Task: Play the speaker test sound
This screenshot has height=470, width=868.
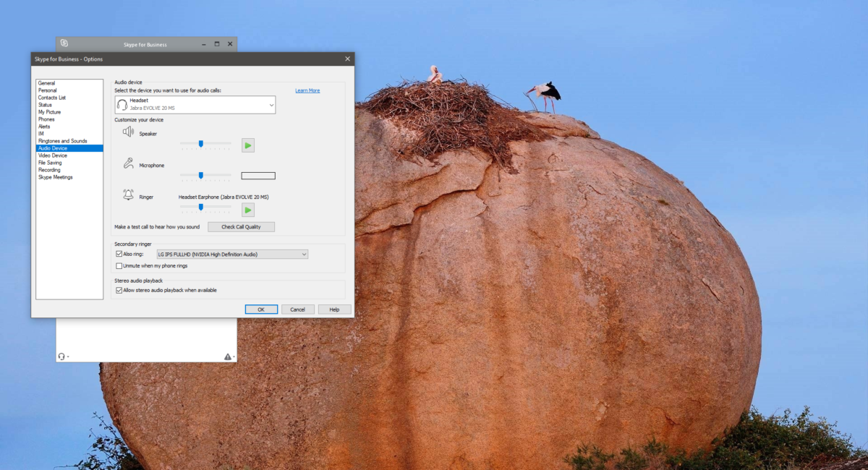Action: pos(248,145)
